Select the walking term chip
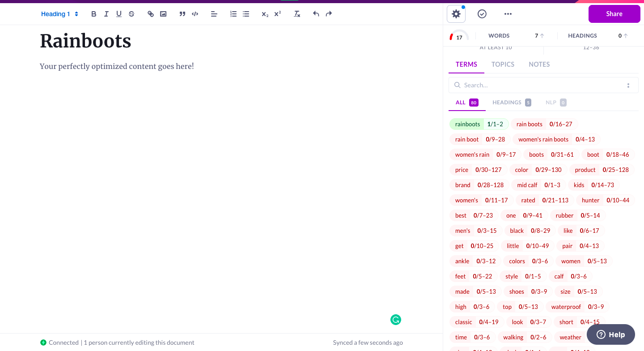The width and height of the screenshot is (644, 351). [525, 337]
